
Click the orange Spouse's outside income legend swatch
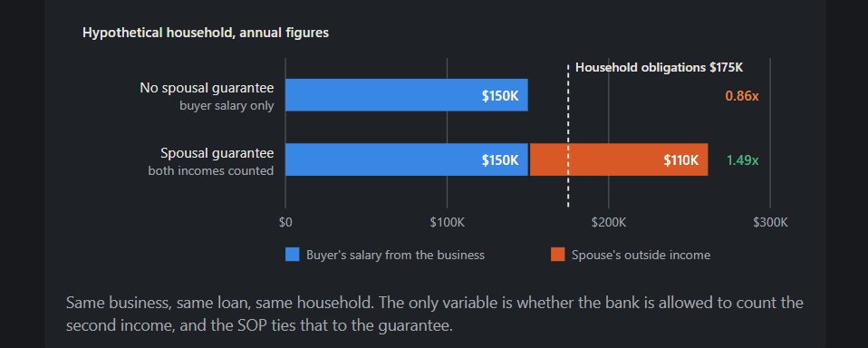[x=557, y=255]
